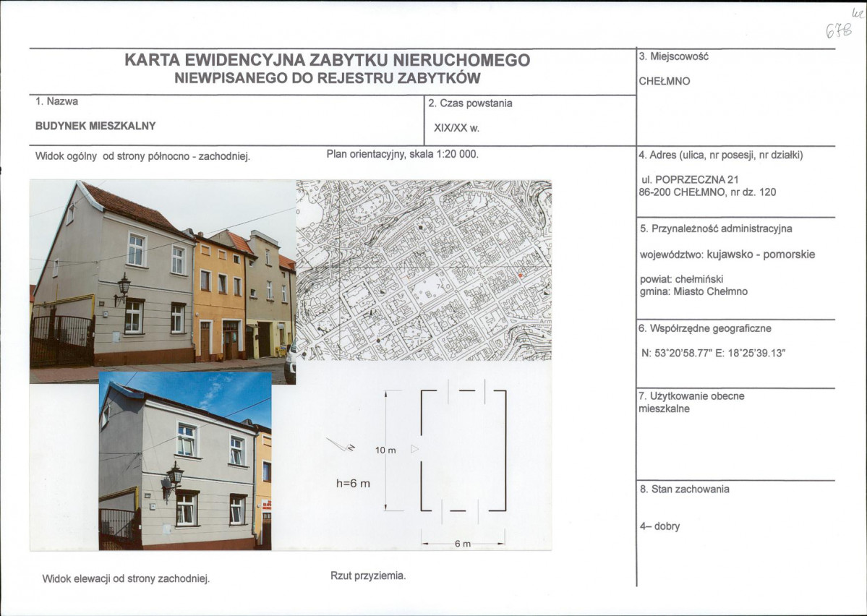Click the '2. Czas powstania' label

470,103
